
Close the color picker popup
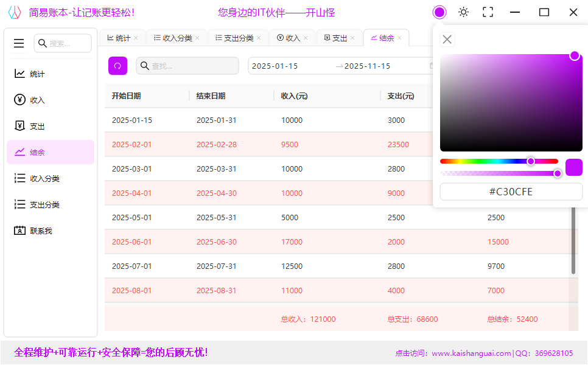pos(447,40)
